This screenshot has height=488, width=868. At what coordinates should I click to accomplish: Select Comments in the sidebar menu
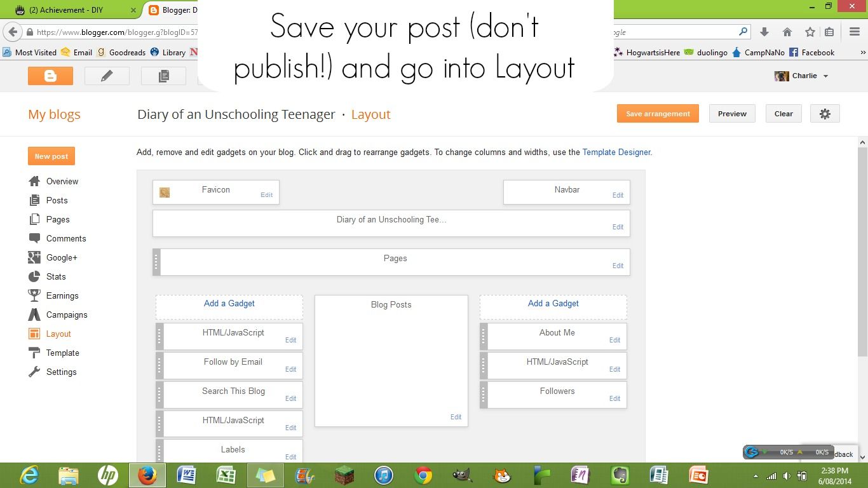click(66, 238)
